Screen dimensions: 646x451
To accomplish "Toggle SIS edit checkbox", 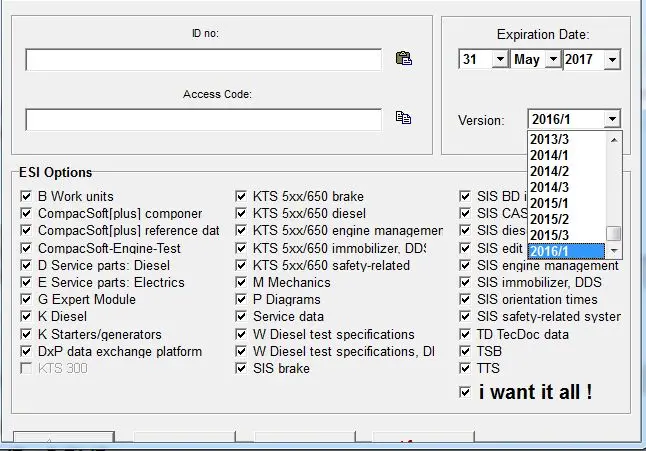I will point(465,248).
